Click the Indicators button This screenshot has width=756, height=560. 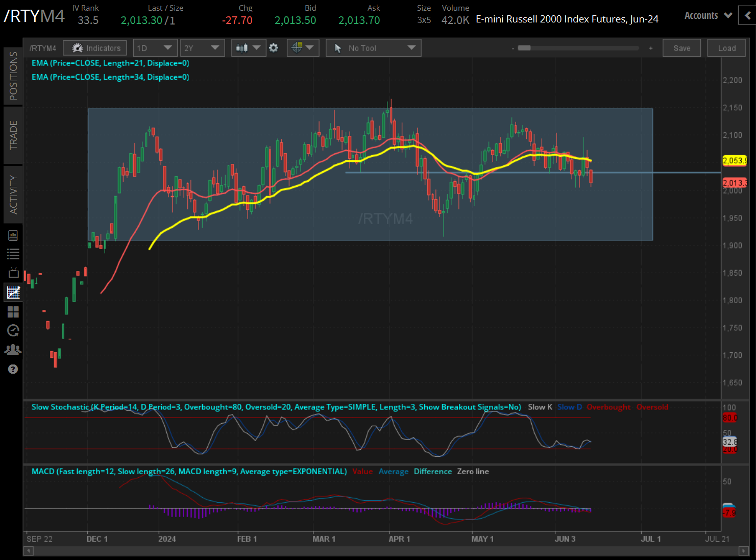(95, 48)
